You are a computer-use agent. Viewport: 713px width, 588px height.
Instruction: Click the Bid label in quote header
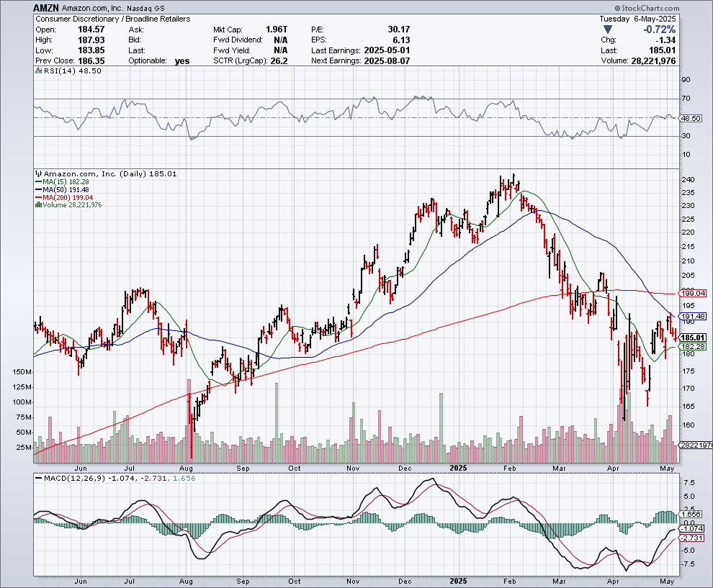[x=135, y=40]
